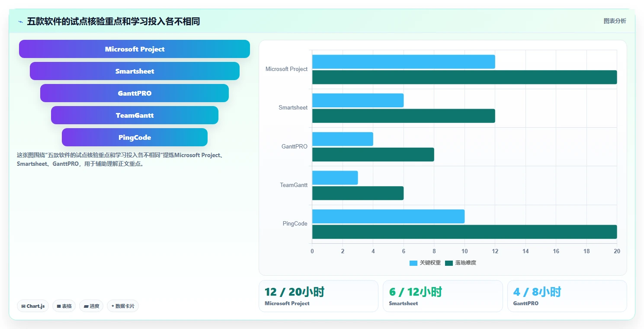The image size is (644, 329).
Task: Click the blue 关键权重 bar for Microsoft Project
Action: (x=404, y=62)
